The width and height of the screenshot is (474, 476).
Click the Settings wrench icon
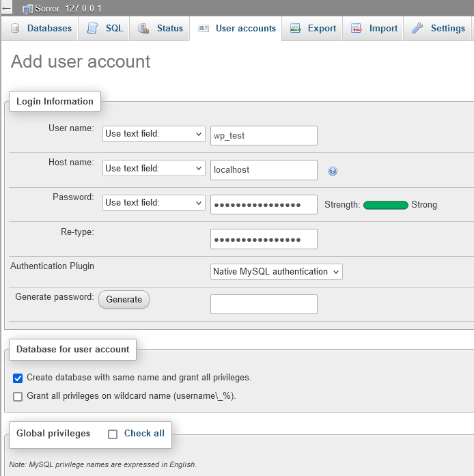[417, 29]
